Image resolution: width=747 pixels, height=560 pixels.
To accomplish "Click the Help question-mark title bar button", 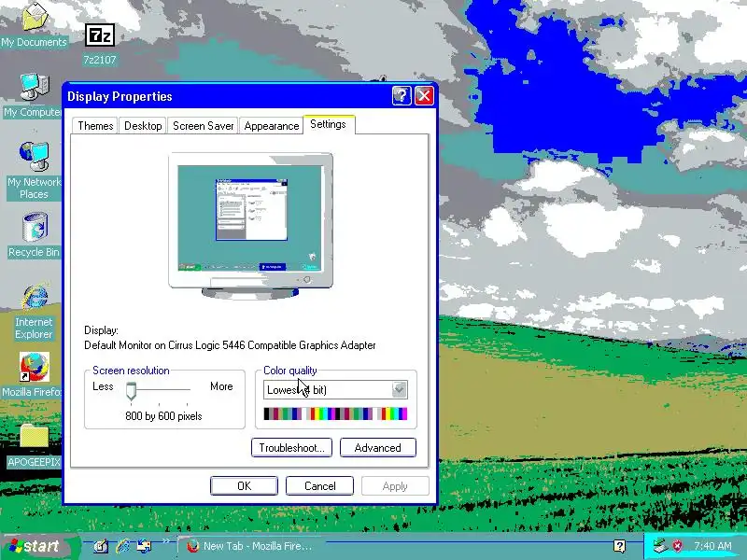I will [x=402, y=96].
